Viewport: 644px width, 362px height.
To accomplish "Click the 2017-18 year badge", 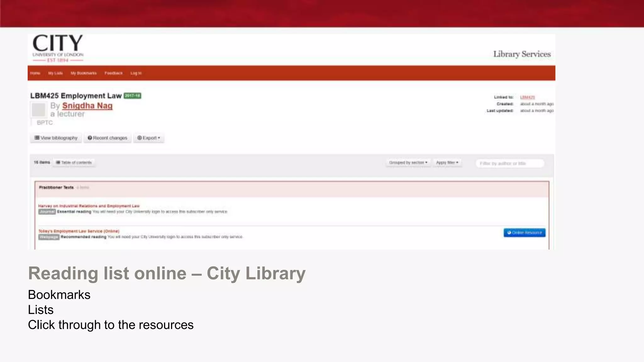I will pos(132,96).
